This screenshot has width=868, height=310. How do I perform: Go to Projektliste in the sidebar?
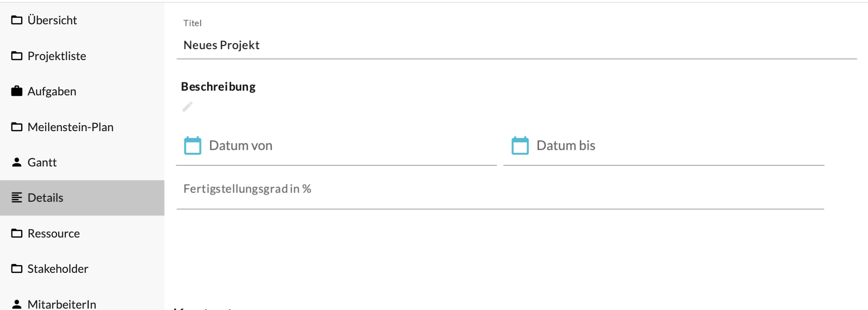click(57, 56)
